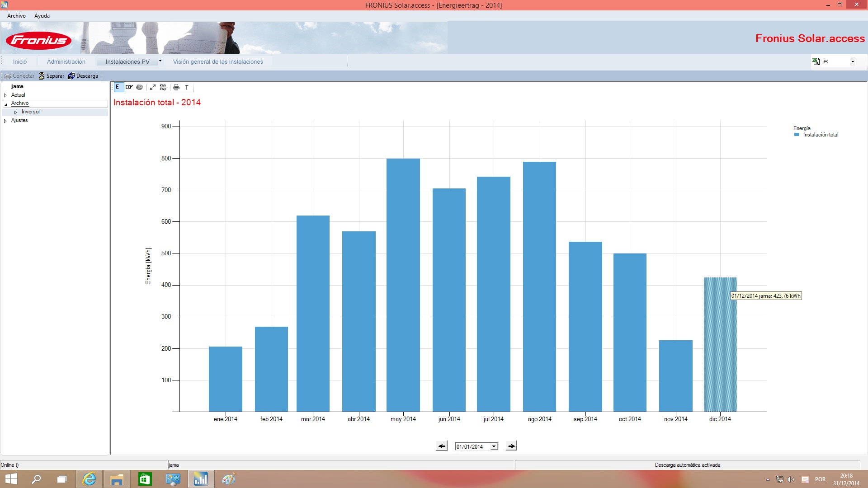
Task: Click the ene 2014 bar
Action: (x=226, y=379)
